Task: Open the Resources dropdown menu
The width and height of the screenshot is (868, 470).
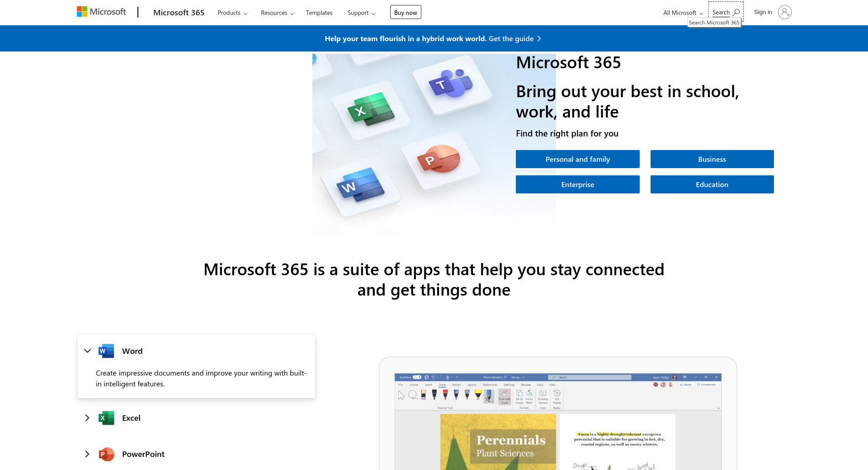Action: click(x=277, y=13)
